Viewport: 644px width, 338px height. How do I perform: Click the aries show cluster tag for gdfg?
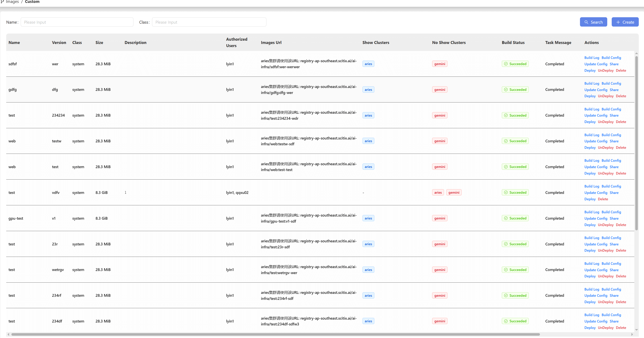[368, 90]
